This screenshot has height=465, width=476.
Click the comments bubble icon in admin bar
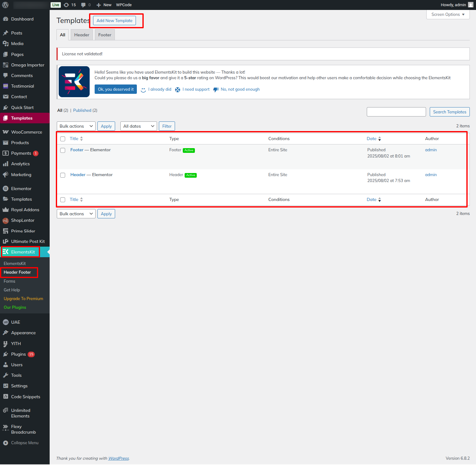click(83, 5)
